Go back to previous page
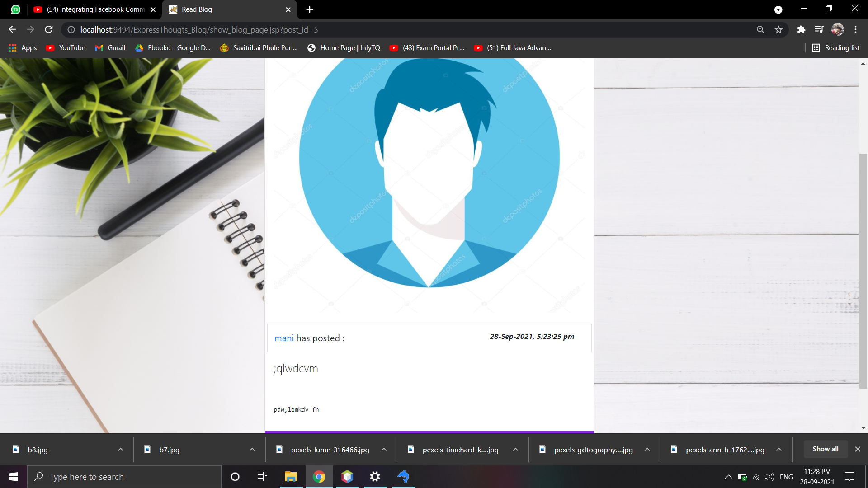Screen dimensions: 868x488 (x=12, y=30)
